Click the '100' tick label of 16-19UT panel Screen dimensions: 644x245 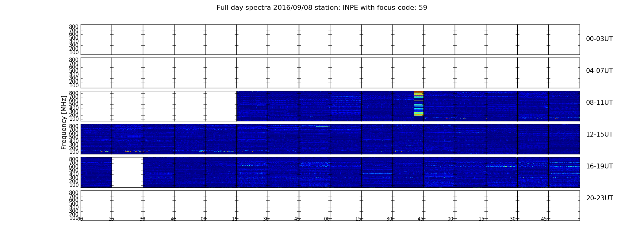[x=74, y=185]
